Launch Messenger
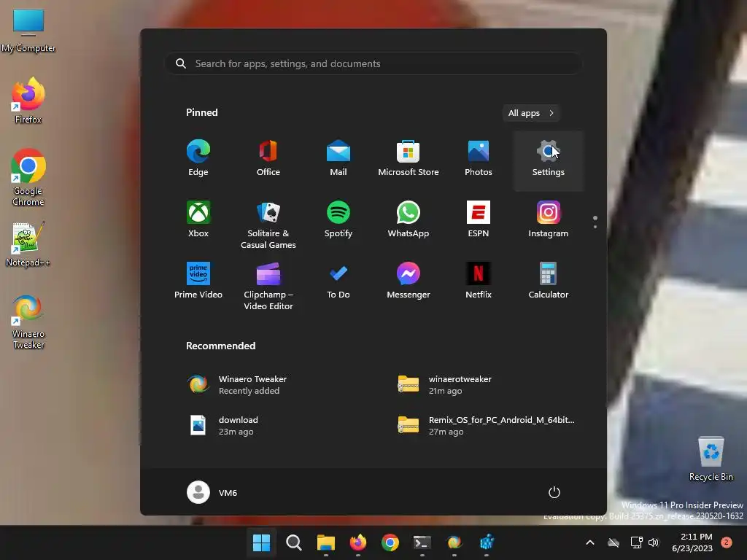Viewport: 747px width, 560px height. pos(409,281)
